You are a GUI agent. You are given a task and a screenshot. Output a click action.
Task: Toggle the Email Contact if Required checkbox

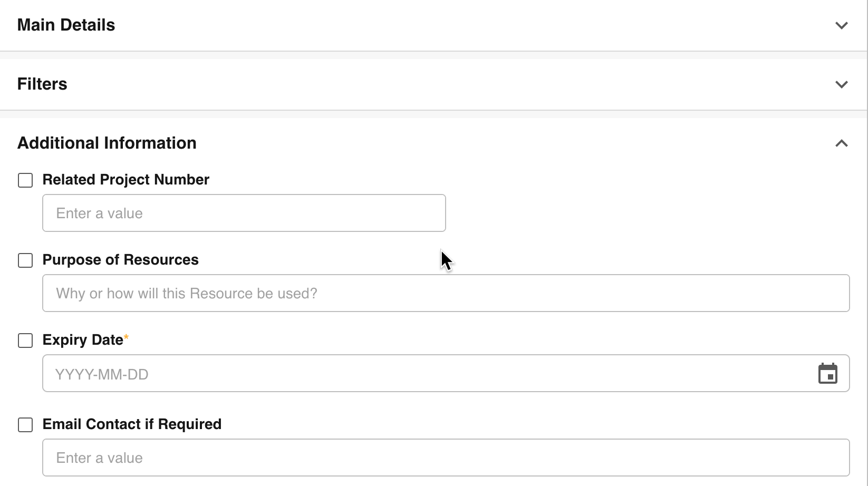25,425
